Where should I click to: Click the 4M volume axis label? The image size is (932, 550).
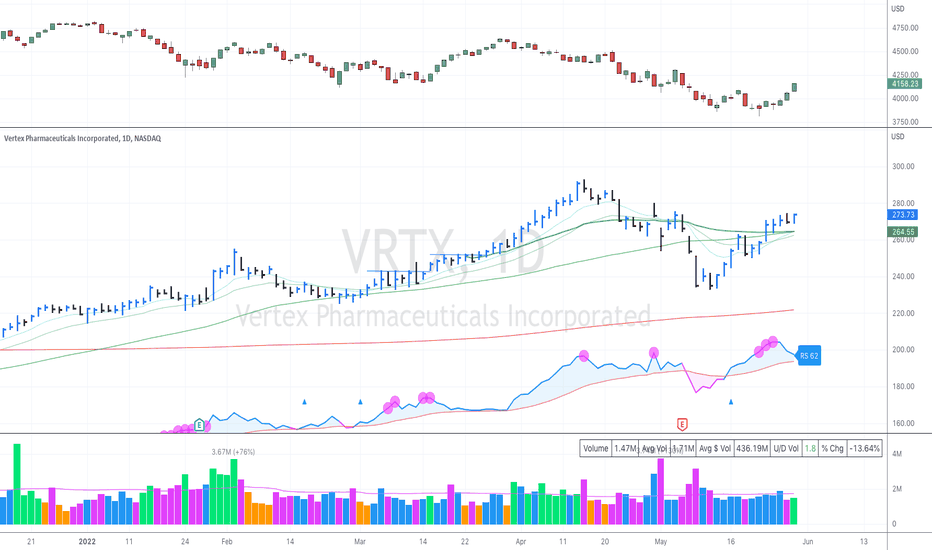point(897,454)
